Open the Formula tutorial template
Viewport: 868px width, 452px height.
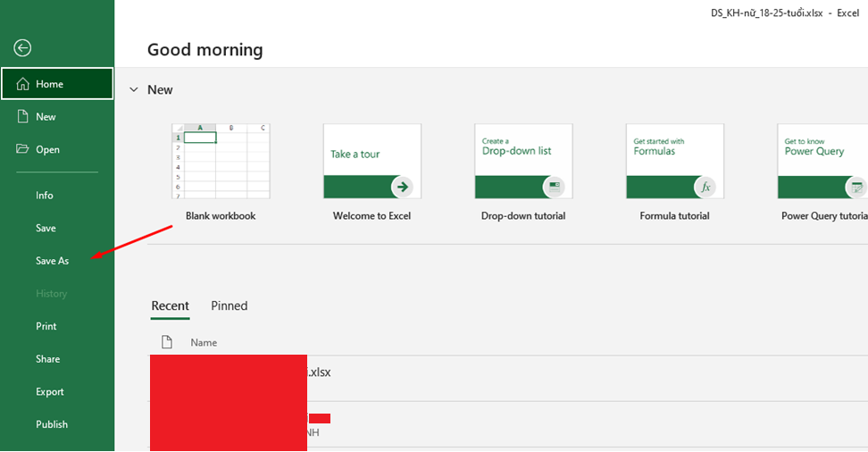674,162
